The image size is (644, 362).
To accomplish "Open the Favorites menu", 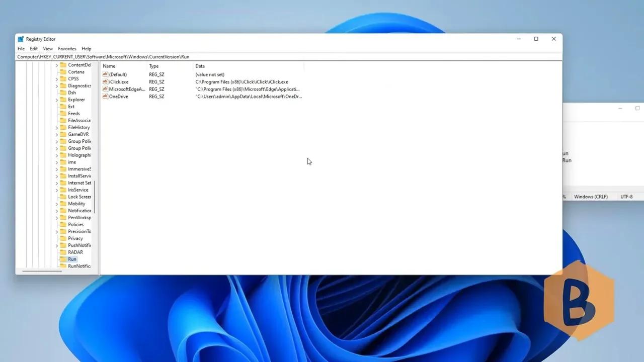I will (67, 48).
